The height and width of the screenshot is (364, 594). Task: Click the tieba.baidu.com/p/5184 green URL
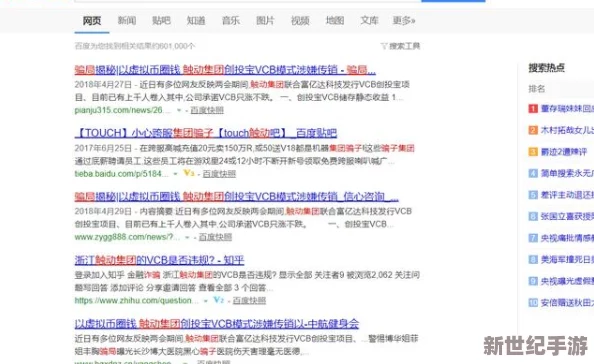(122, 174)
